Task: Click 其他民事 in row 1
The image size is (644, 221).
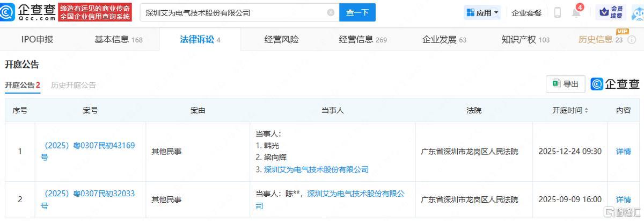Action: point(166,152)
